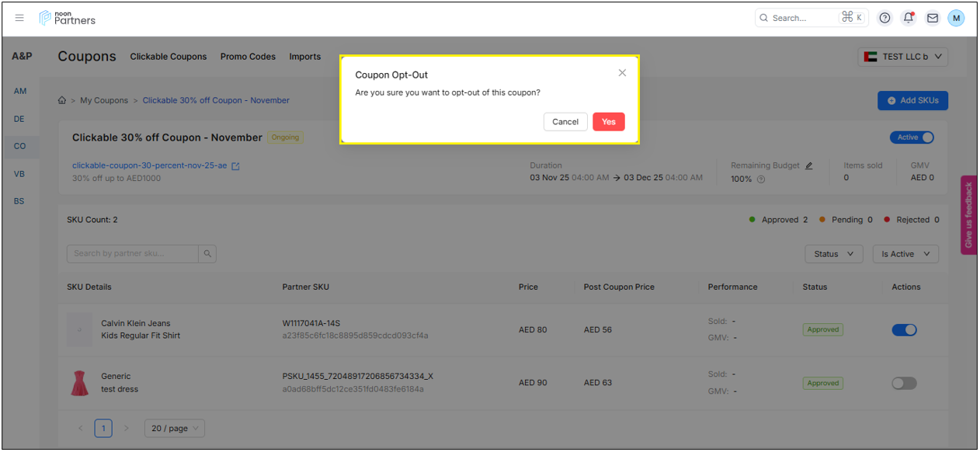Image resolution: width=980 pixels, height=452 pixels.
Task: Open the mail envelope icon
Action: pos(933,18)
